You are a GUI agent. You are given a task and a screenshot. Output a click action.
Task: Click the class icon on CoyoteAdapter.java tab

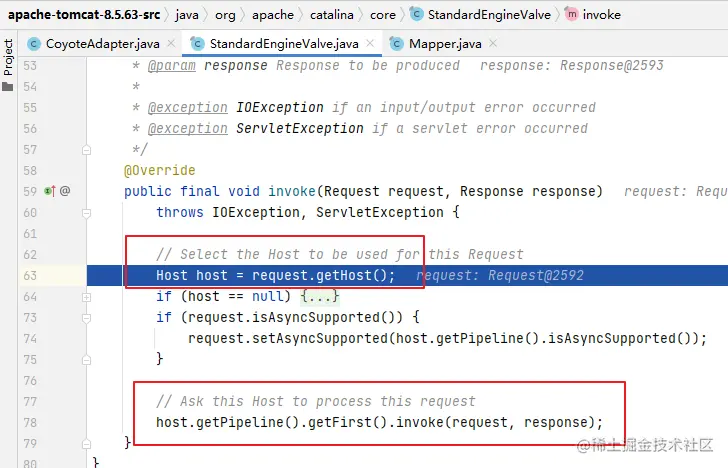pos(34,44)
